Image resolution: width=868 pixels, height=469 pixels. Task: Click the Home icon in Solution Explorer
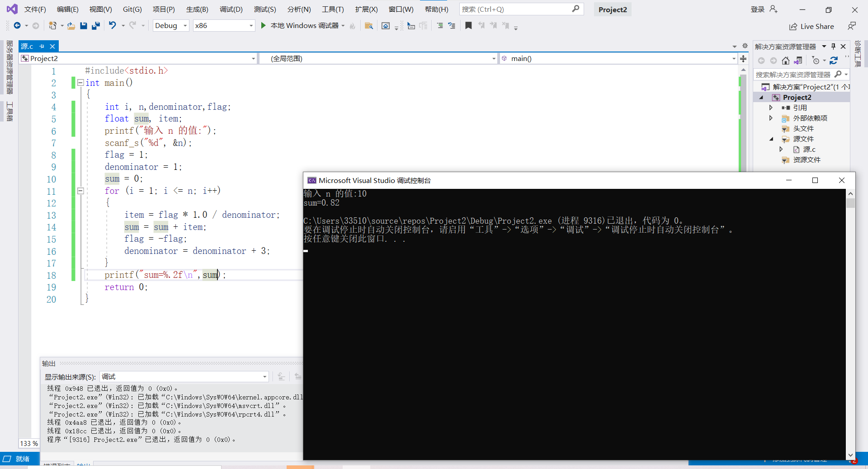pyautogui.click(x=786, y=61)
